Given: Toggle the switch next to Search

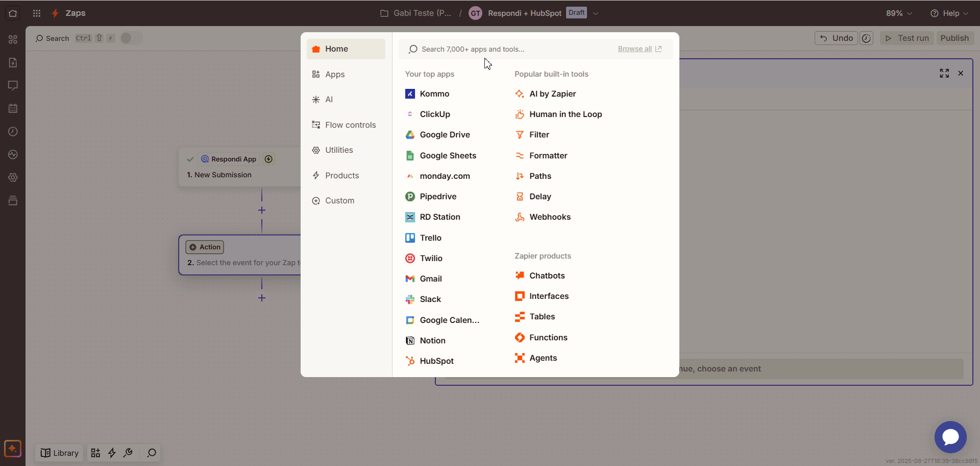Looking at the screenshot, I should (x=131, y=38).
